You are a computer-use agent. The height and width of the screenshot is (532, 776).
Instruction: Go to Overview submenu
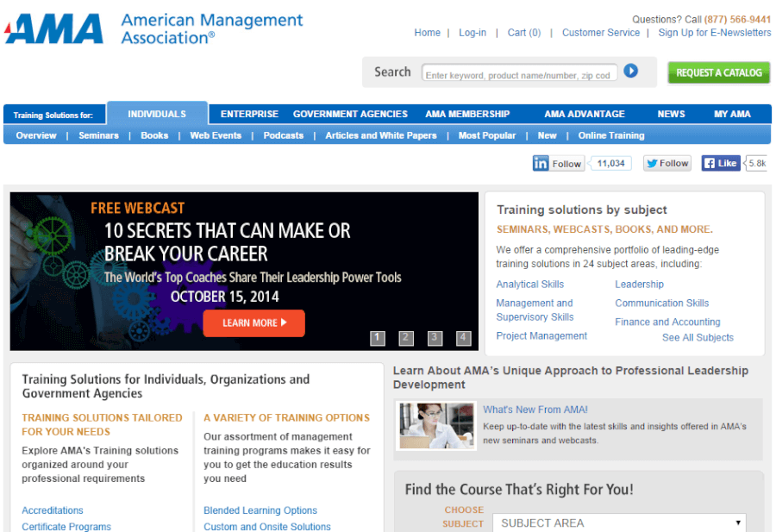(36, 135)
